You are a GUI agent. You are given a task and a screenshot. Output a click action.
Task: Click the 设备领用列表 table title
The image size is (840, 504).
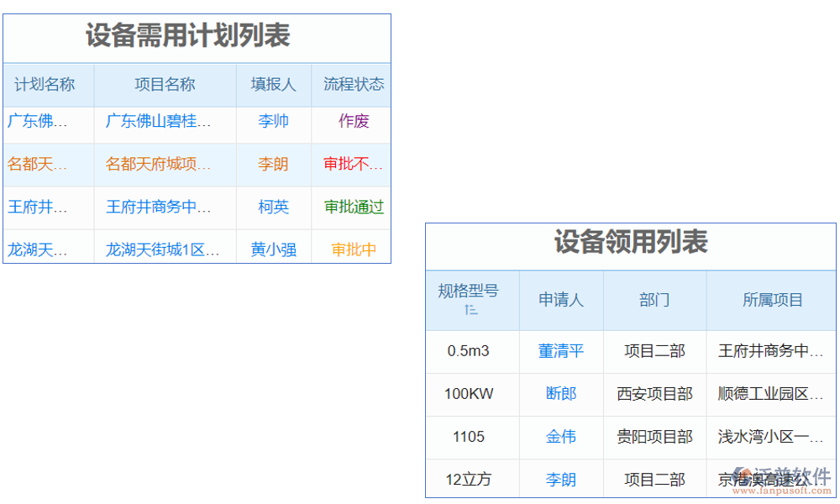[x=630, y=245]
